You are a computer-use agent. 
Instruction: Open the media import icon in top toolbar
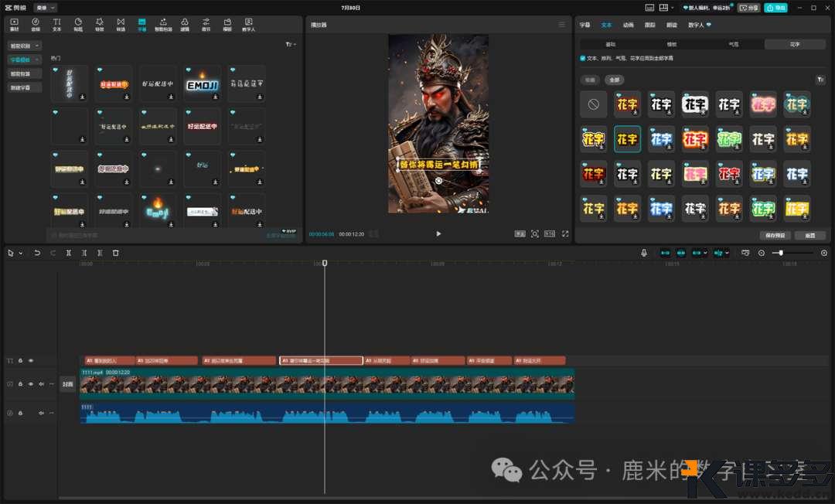15,25
